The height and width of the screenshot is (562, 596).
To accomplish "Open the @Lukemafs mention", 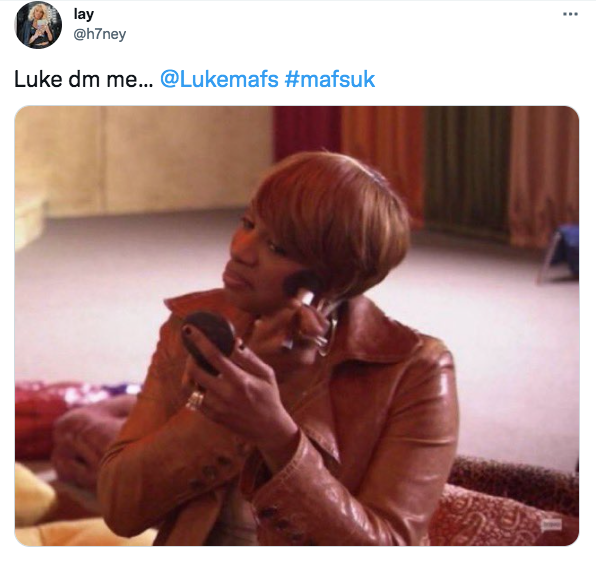I will pyautogui.click(x=219, y=79).
